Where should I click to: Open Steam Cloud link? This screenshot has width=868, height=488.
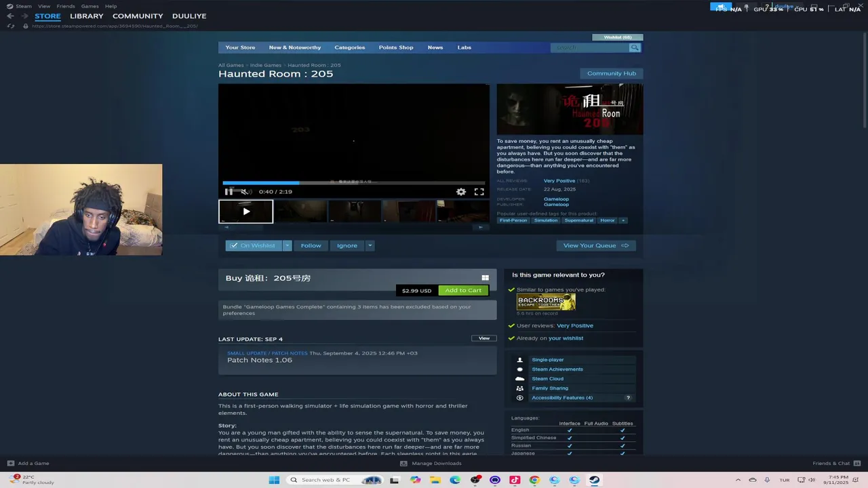pyautogui.click(x=548, y=379)
